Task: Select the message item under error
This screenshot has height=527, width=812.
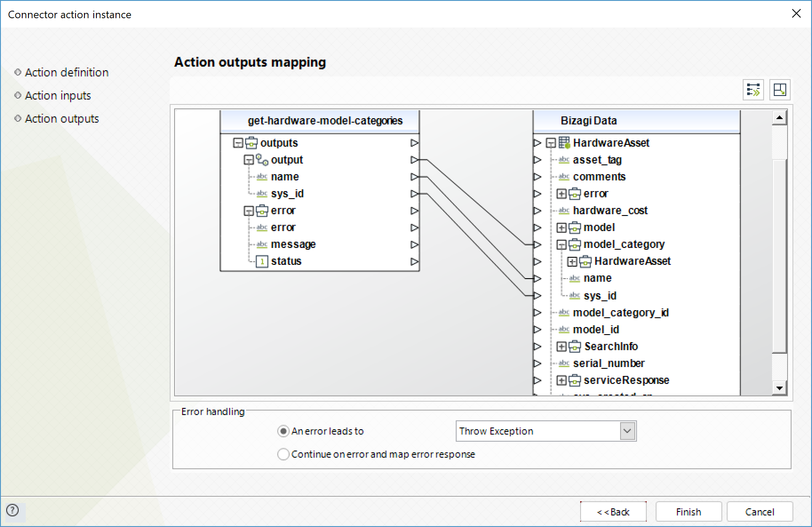Action: point(293,244)
